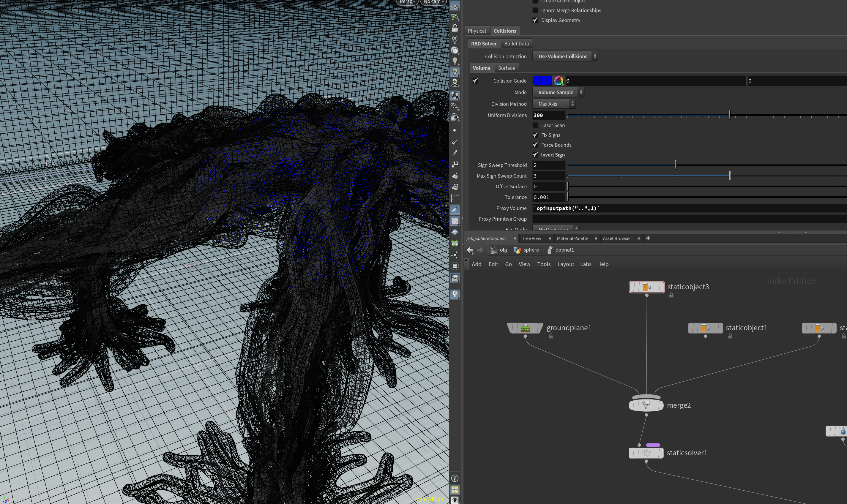Click the merge2 node funnel icon
The height and width of the screenshot is (504, 847).
[x=646, y=405]
